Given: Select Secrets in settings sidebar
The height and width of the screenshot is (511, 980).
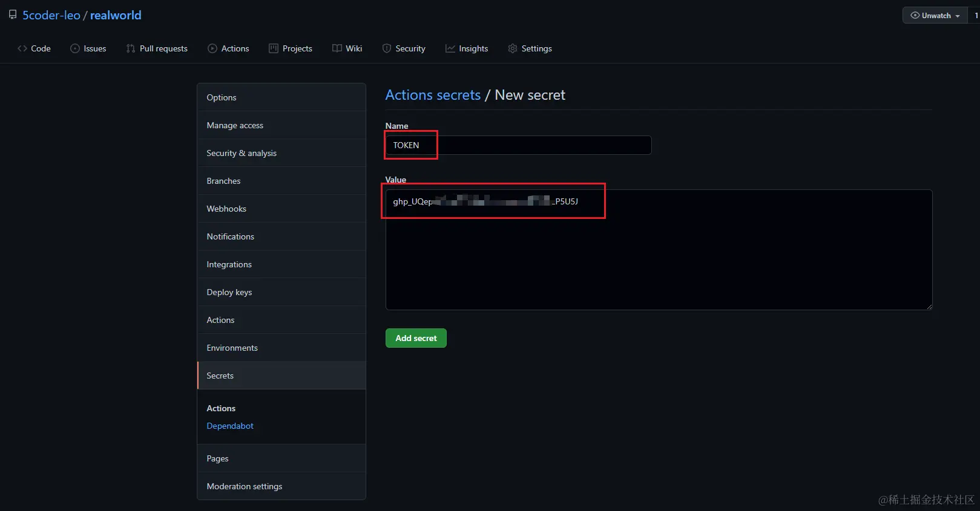Looking at the screenshot, I should click(281, 376).
